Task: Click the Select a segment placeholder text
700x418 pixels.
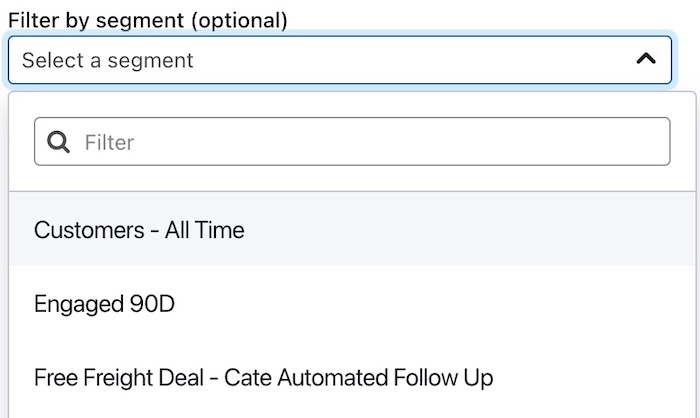Action: coord(108,60)
